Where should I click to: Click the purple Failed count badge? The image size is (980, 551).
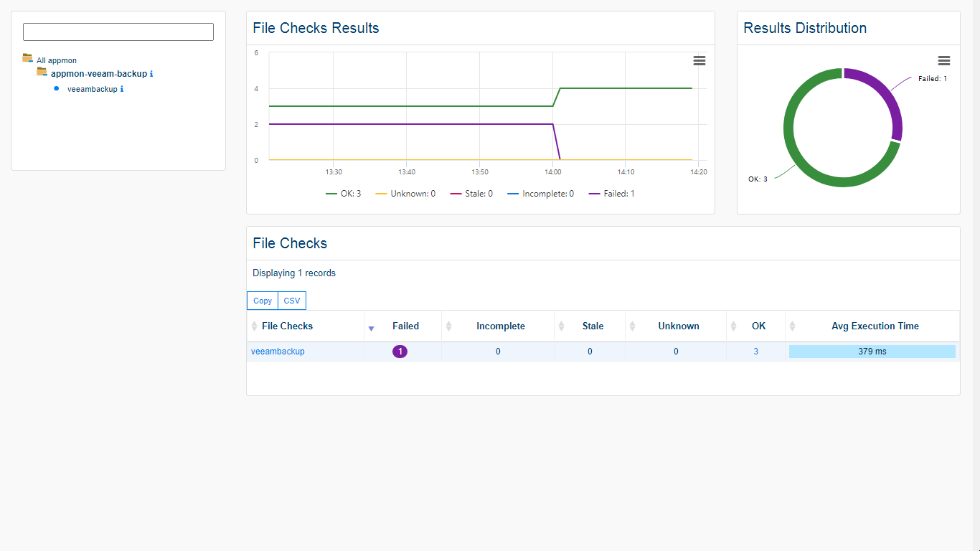pyautogui.click(x=400, y=352)
